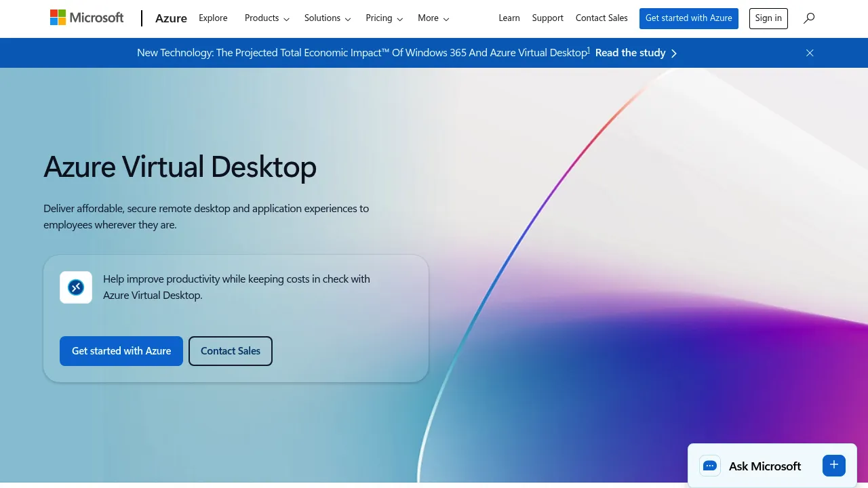Open the Support link in header
868x488 pixels.
tap(548, 18)
